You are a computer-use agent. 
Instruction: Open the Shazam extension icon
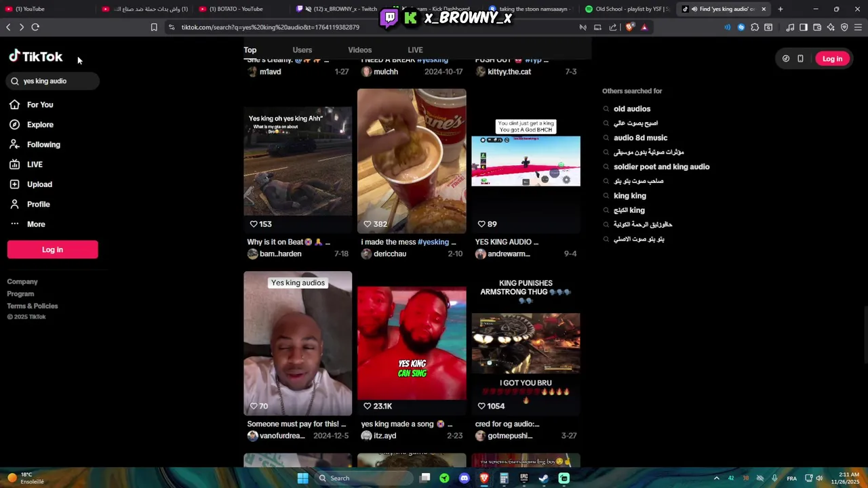(x=741, y=27)
